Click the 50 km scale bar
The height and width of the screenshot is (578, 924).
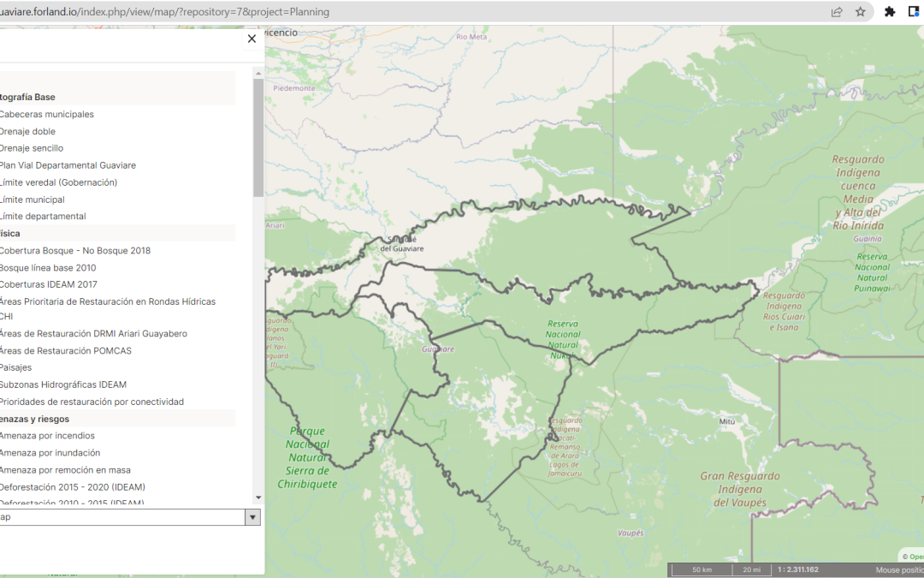(702, 570)
